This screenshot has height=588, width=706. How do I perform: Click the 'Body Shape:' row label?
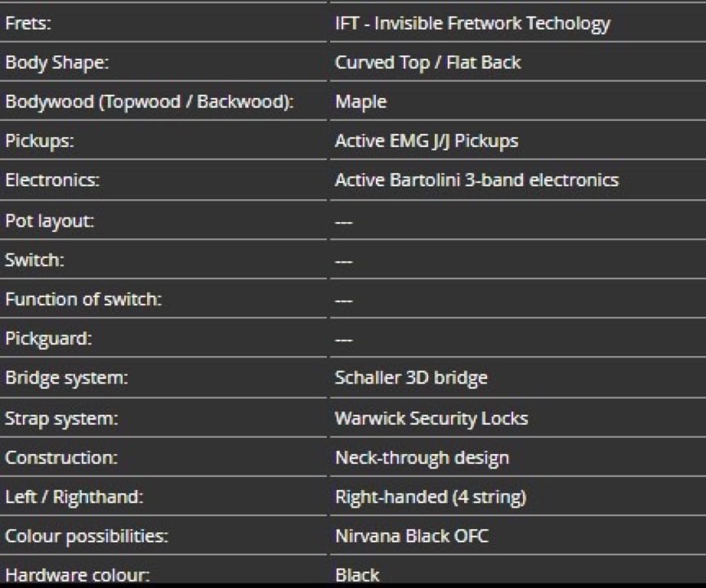coord(57,63)
